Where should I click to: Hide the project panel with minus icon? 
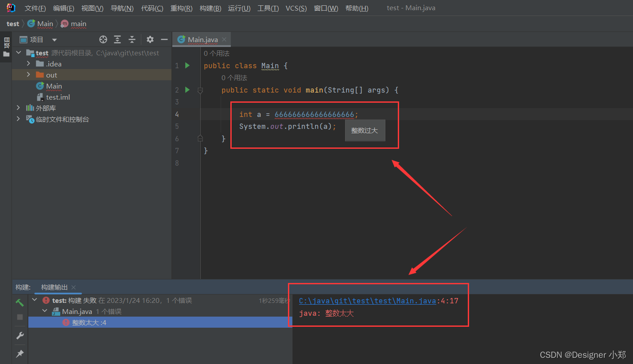point(164,39)
